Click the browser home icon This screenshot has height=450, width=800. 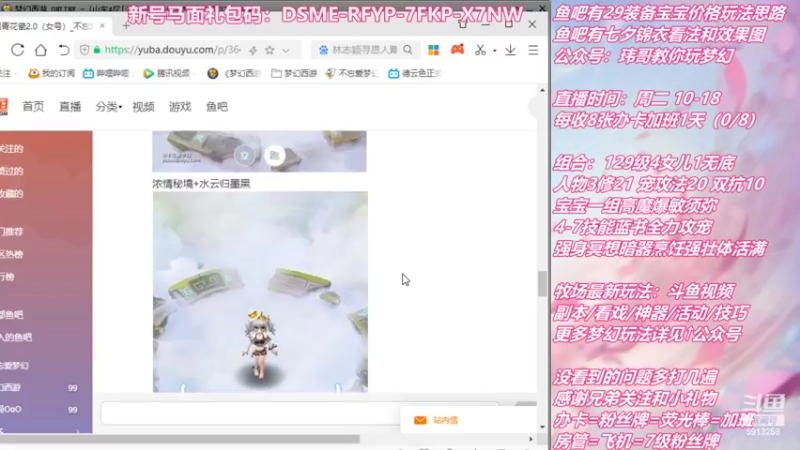(41, 50)
